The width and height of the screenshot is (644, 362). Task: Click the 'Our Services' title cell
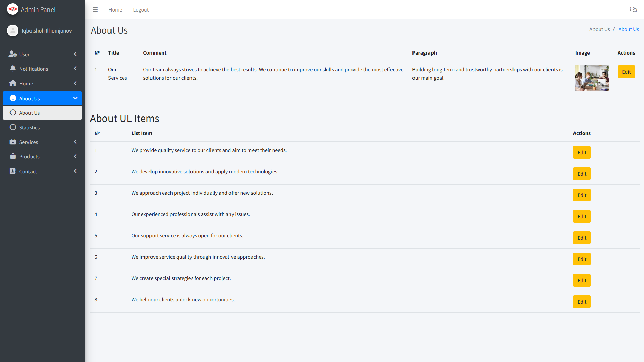pyautogui.click(x=121, y=78)
